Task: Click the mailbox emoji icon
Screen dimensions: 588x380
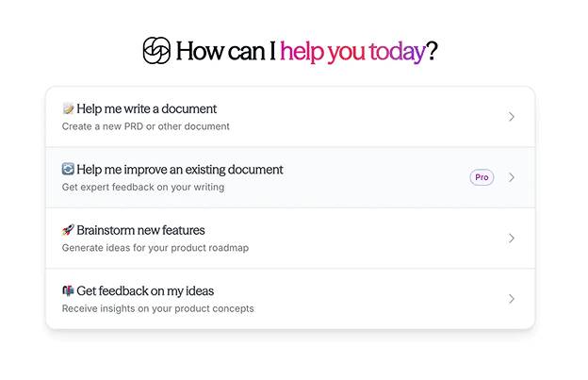Action: 68,291
